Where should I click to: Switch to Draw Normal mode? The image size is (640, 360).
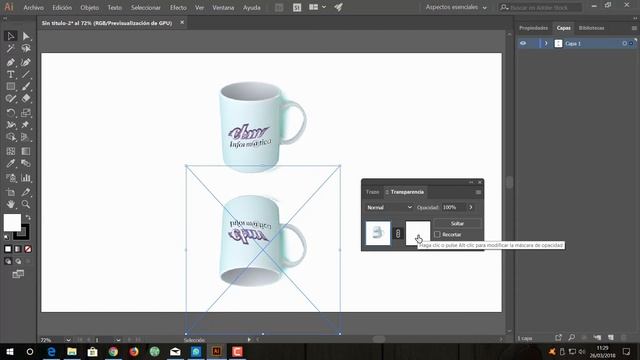coord(8,261)
